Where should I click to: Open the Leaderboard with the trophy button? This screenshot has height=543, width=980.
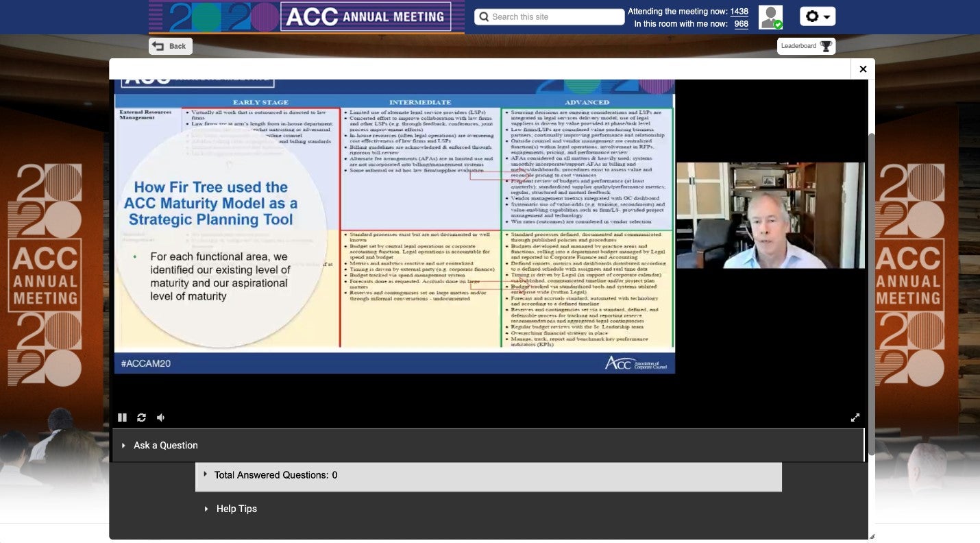coord(806,46)
